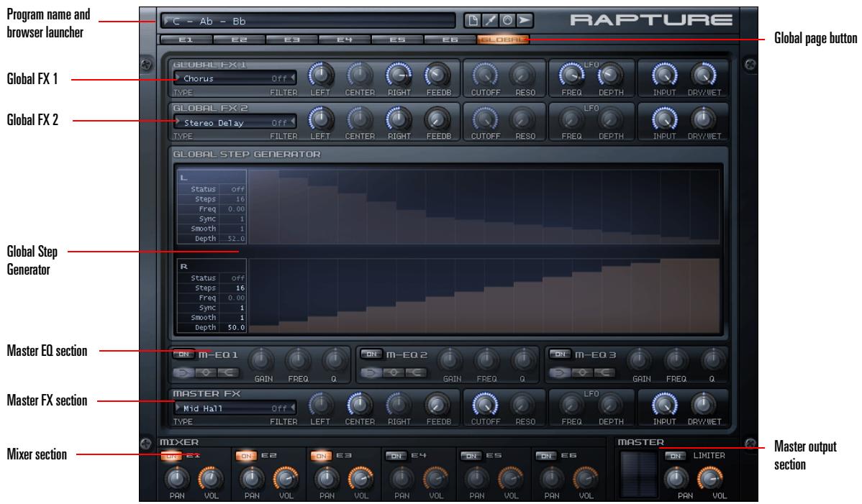Click the R step generator Depth value 50.0
This screenshot has width=862, height=504.
click(232, 327)
